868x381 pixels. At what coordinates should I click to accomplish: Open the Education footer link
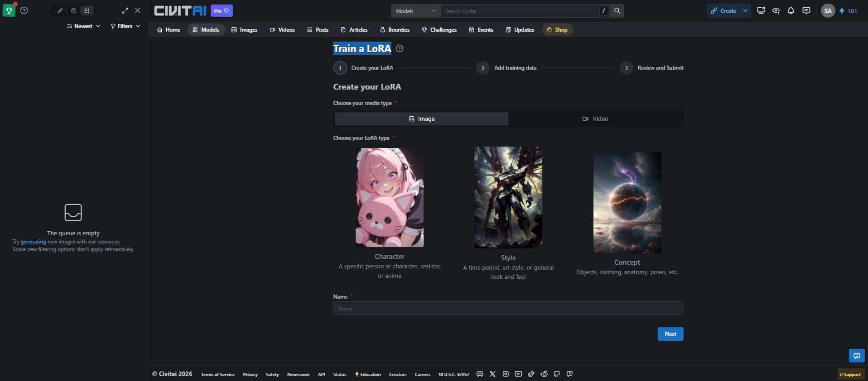[368, 374]
